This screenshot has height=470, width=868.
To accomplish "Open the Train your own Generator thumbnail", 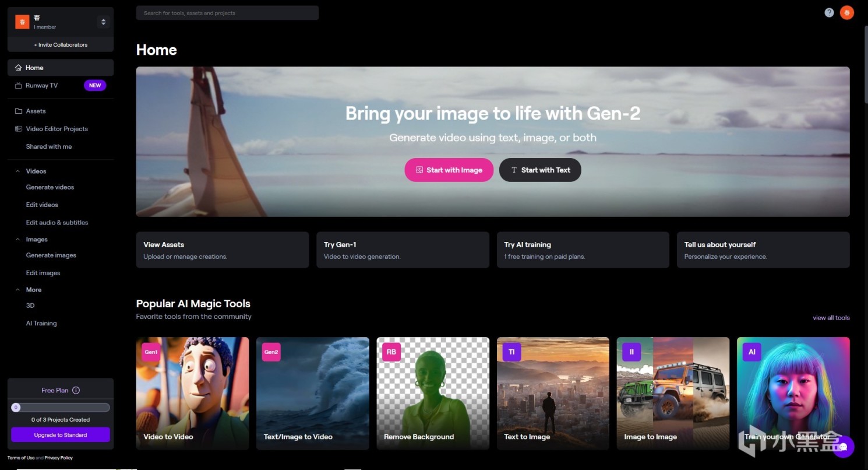I will 793,394.
